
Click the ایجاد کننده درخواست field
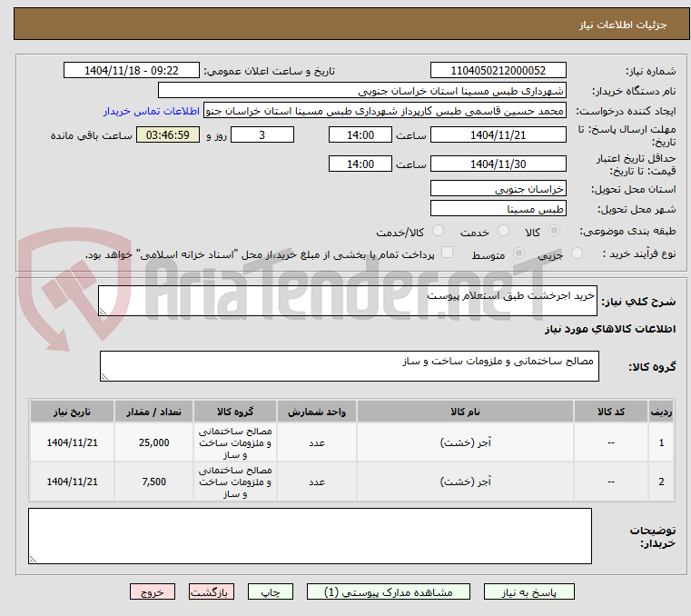coord(384,111)
